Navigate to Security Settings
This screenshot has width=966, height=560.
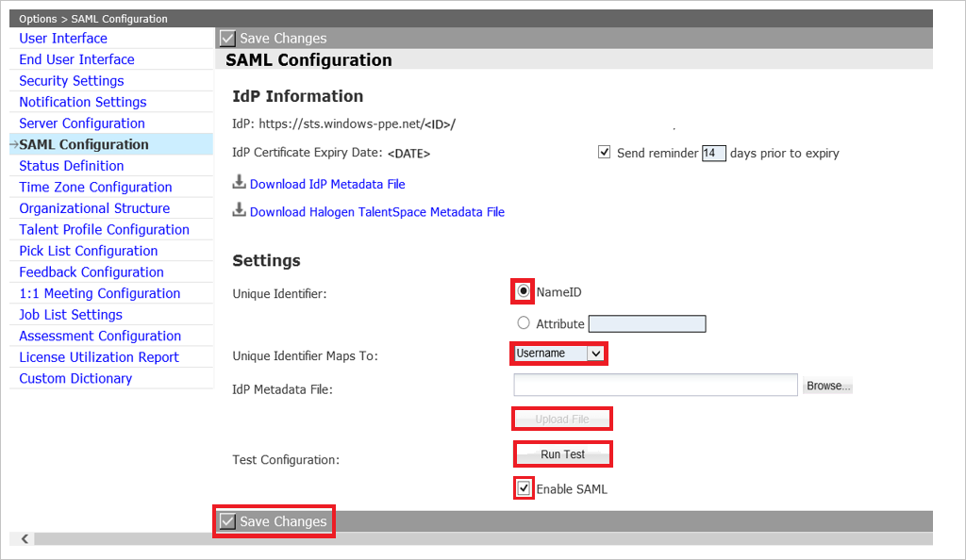tap(71, 80)
